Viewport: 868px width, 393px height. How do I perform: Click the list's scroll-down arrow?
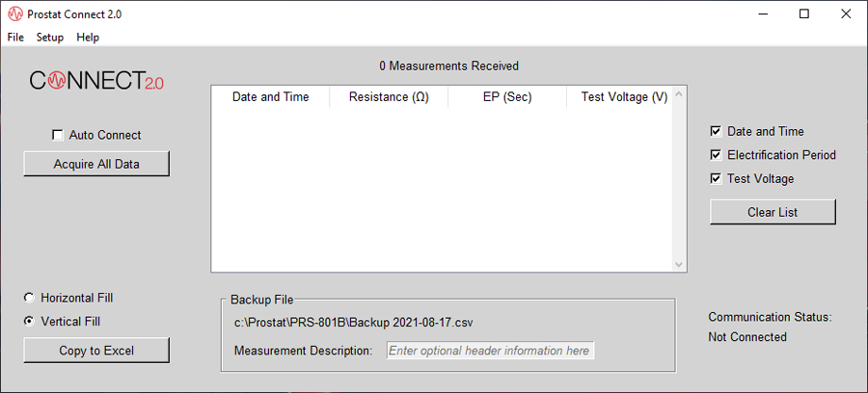(x=679, y=264)
